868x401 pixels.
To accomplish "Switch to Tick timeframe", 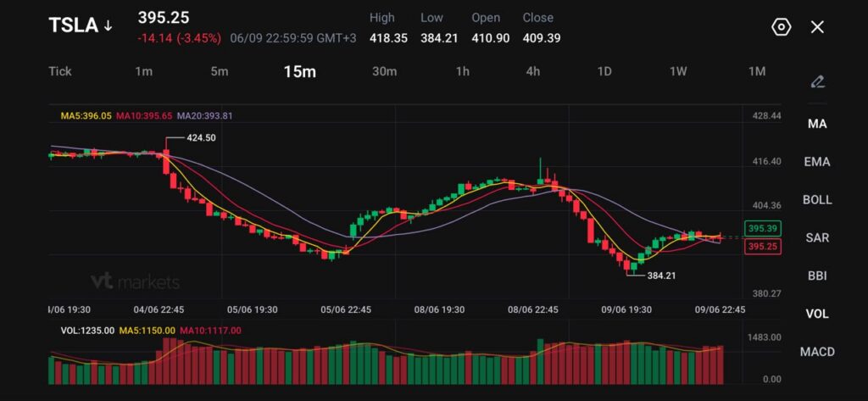I will (60, 71).
